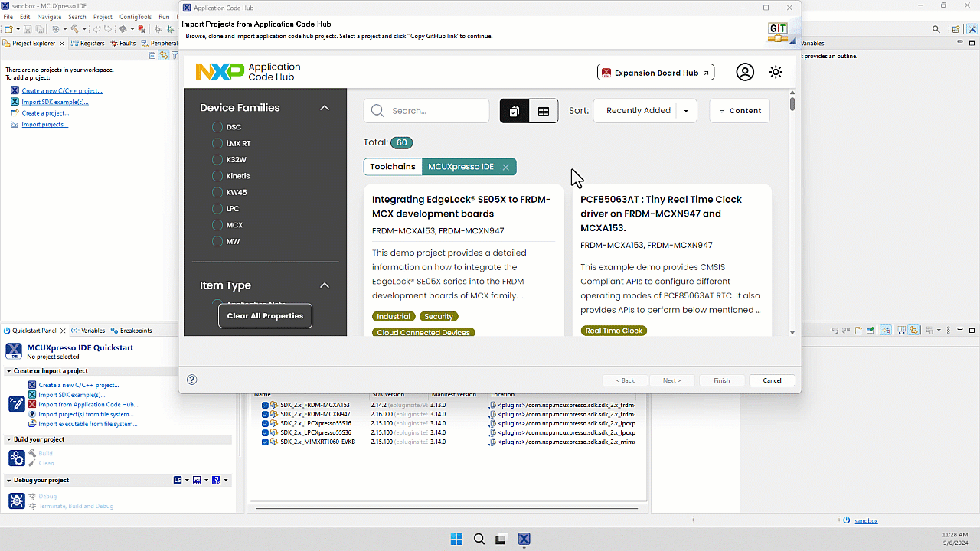Collapse the Build your project section
980x551 pixels.
point(9,439)
